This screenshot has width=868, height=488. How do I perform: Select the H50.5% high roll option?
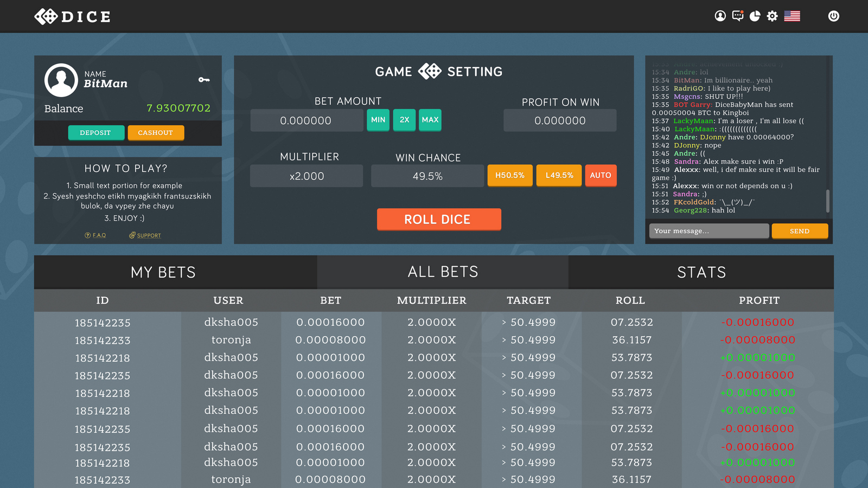click(510, 176)
